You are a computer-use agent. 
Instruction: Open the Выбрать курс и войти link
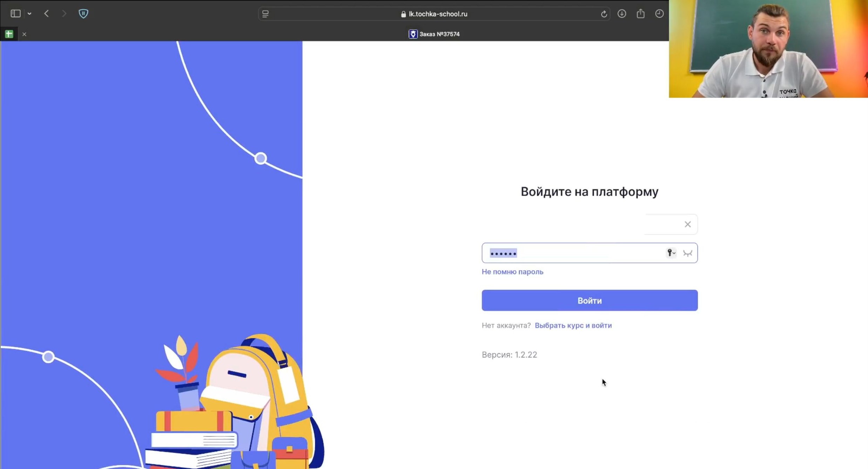coord(573,325)
